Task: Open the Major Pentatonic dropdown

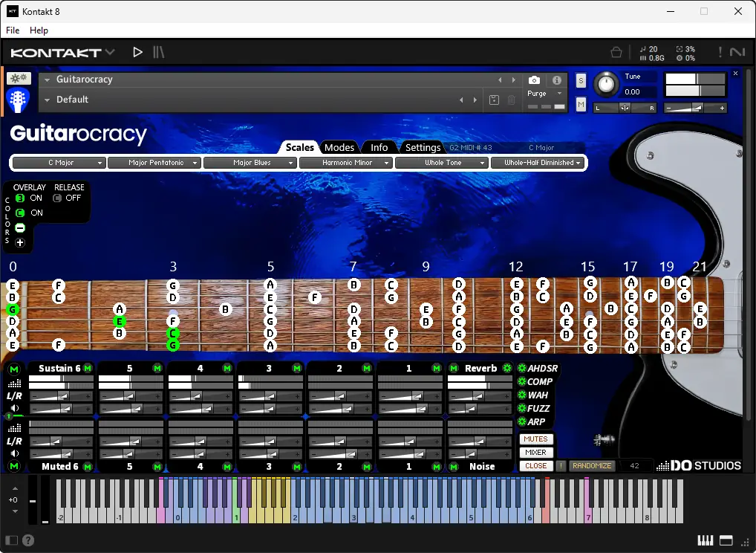Action: 154,163
